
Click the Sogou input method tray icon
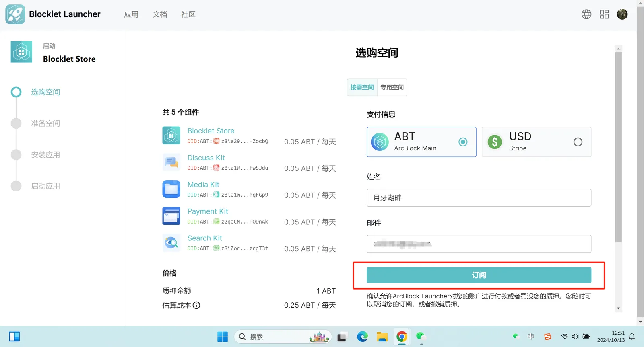point(547,337)
